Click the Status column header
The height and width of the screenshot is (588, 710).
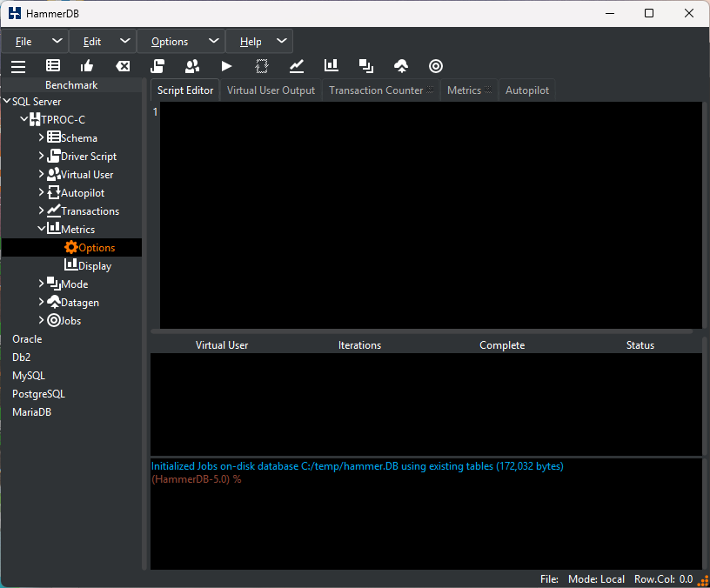(640, 345)
